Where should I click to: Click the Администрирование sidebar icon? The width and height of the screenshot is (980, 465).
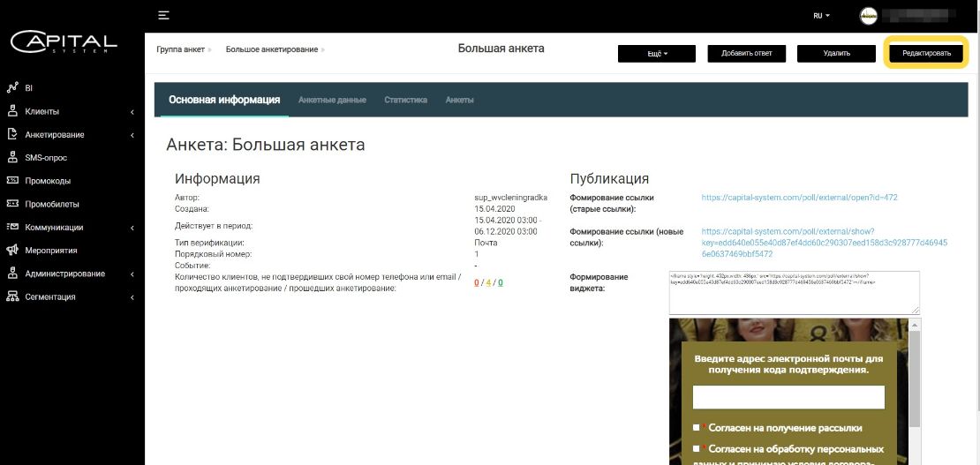tap(11, 274)
